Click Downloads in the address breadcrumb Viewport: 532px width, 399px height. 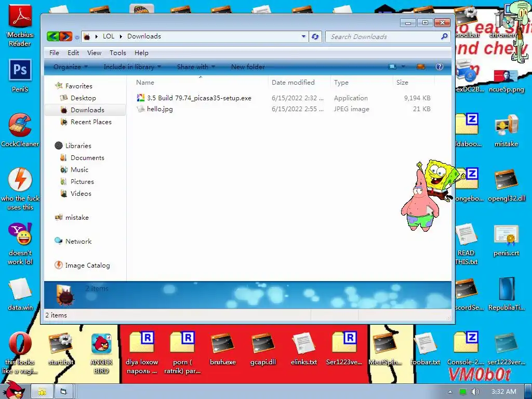144,36
